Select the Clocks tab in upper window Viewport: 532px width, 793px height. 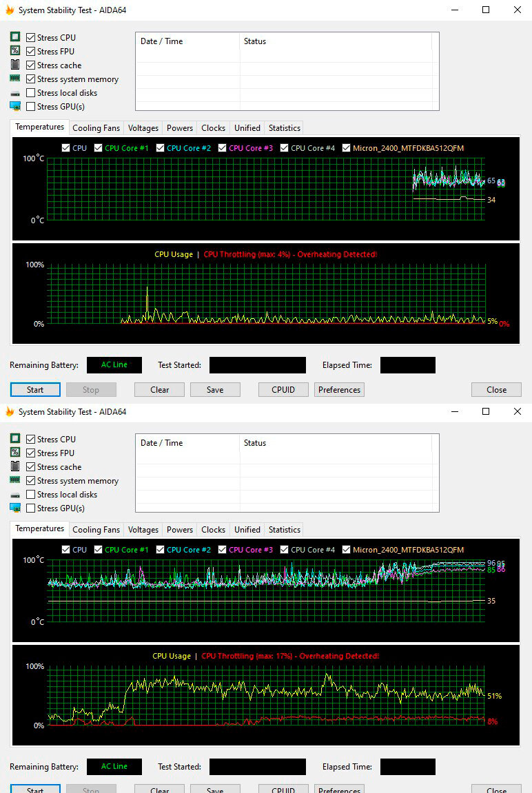pyautogui.click(x=213, y=128)
